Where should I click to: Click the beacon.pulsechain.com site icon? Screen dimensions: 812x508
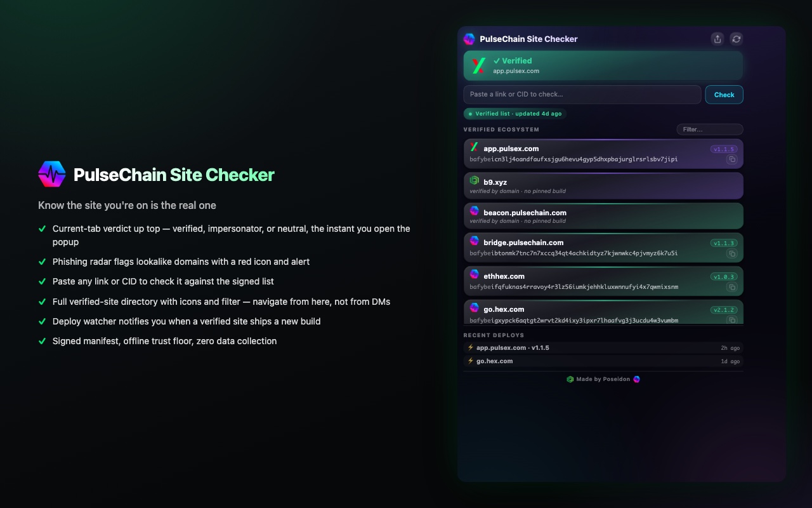[474, 211]
